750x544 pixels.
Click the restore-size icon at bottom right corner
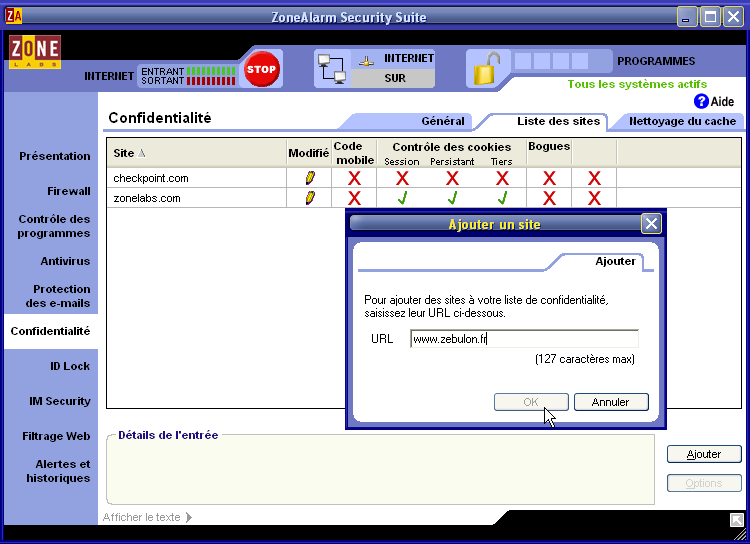(736, 519)
